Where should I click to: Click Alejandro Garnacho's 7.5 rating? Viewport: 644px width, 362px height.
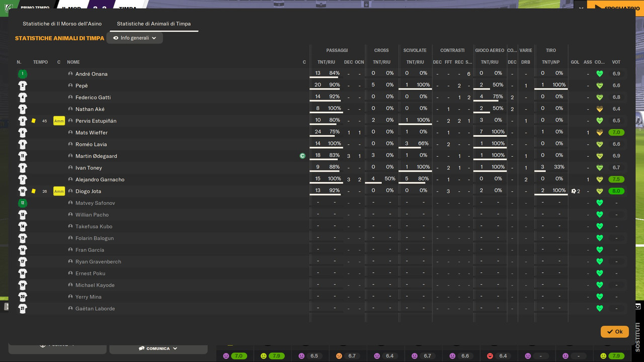pos(616,179)
